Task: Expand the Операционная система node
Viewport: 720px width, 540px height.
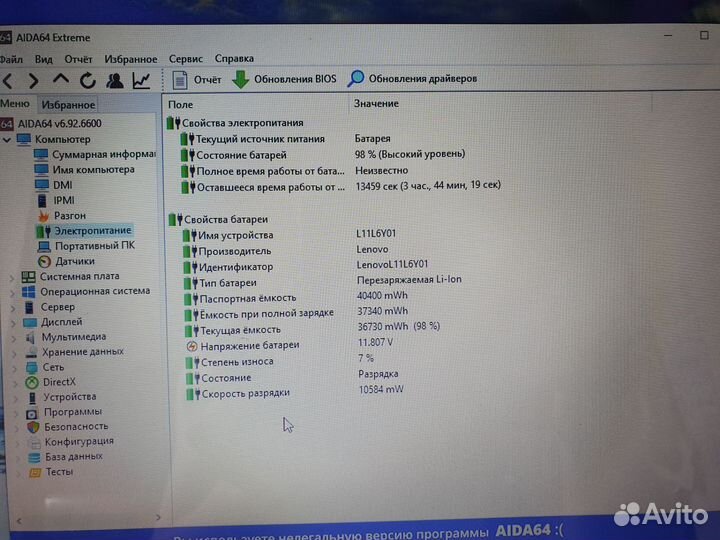Action: point(12,292)
